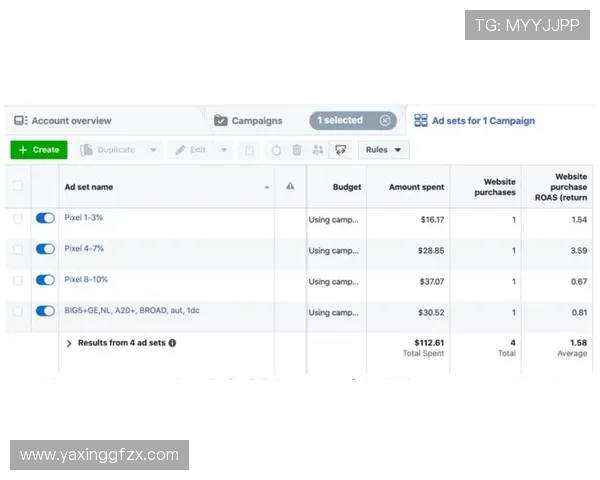Screen dimensions: 600x480
Task: Click the warning triangle column header icon
Action: click(x=290, y=186)
